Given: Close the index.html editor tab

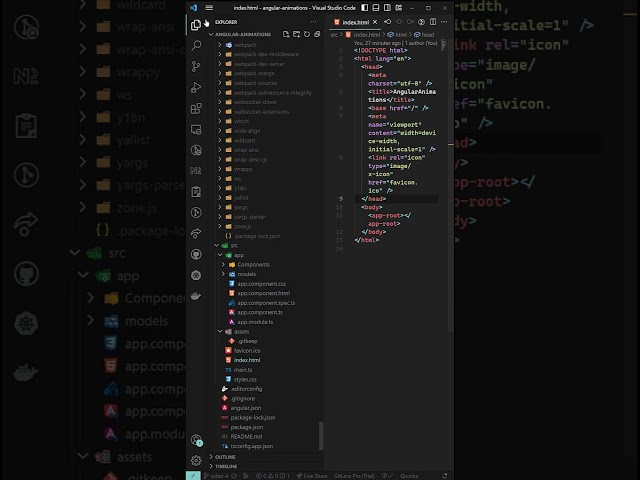Looking at the screenshot, I should (x=375, y=22).
